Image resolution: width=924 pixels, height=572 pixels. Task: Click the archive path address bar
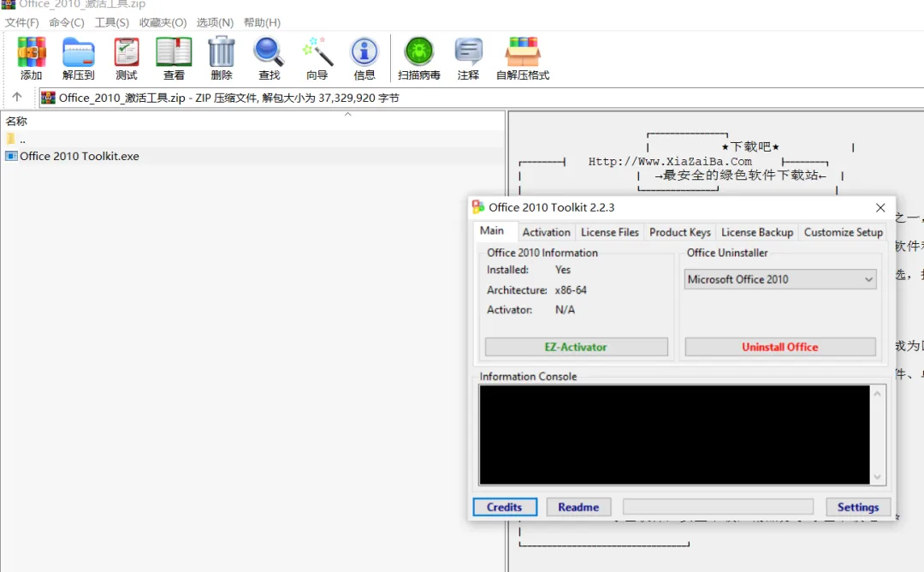point(481,98)
